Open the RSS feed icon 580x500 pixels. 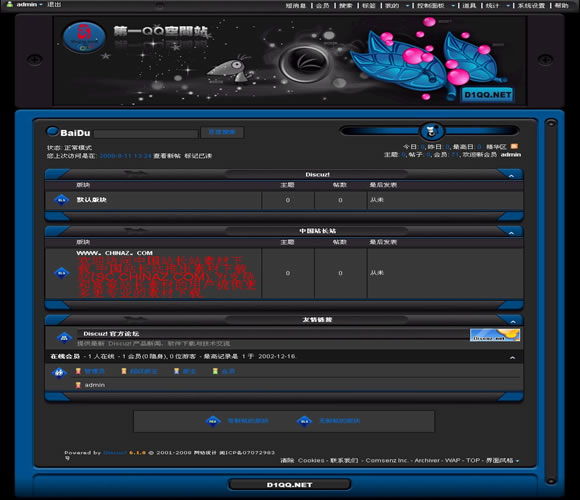[514, 146]
